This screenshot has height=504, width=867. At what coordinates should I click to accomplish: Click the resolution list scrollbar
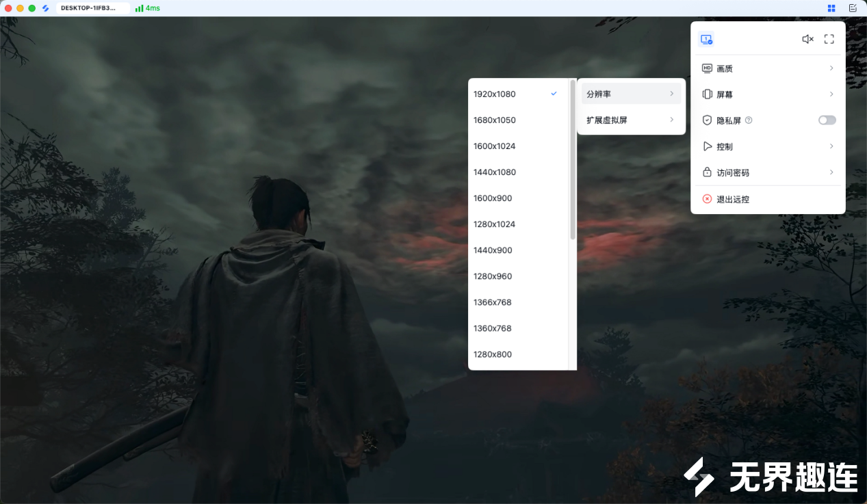(x=573, y=160)
